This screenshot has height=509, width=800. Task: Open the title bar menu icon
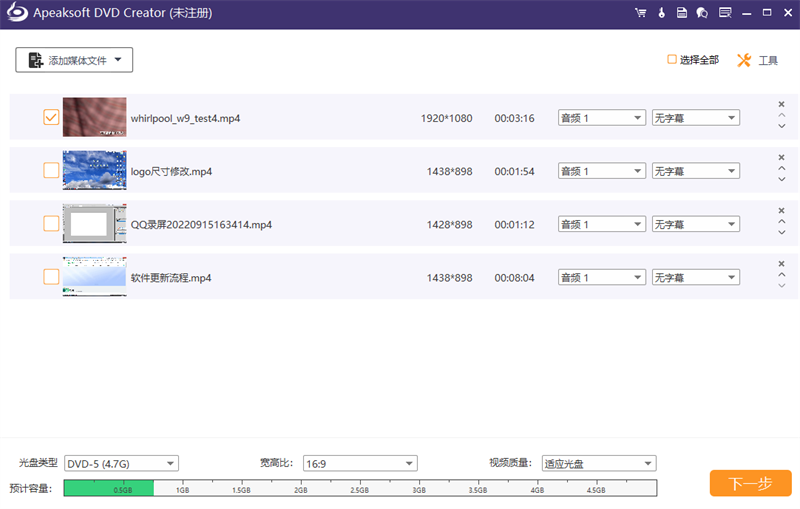[725, 13]
